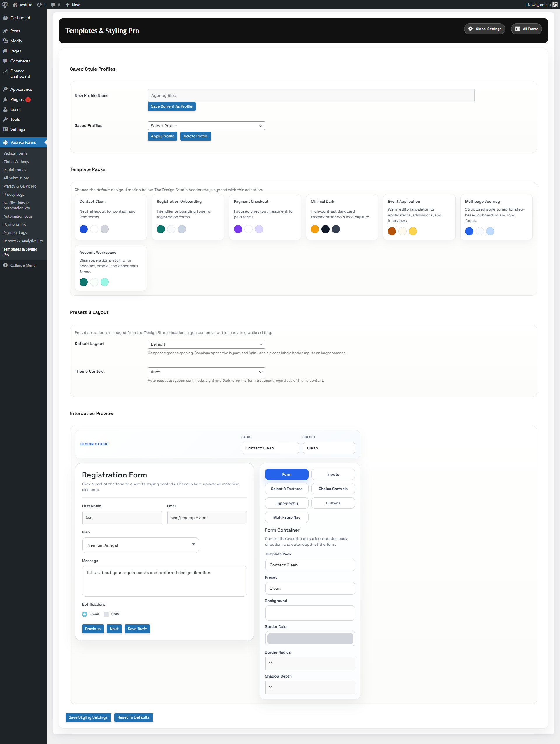This screenshot has height=744, width=560.
Task: Click Reset To Defaults button
Action: coord(134,717)
